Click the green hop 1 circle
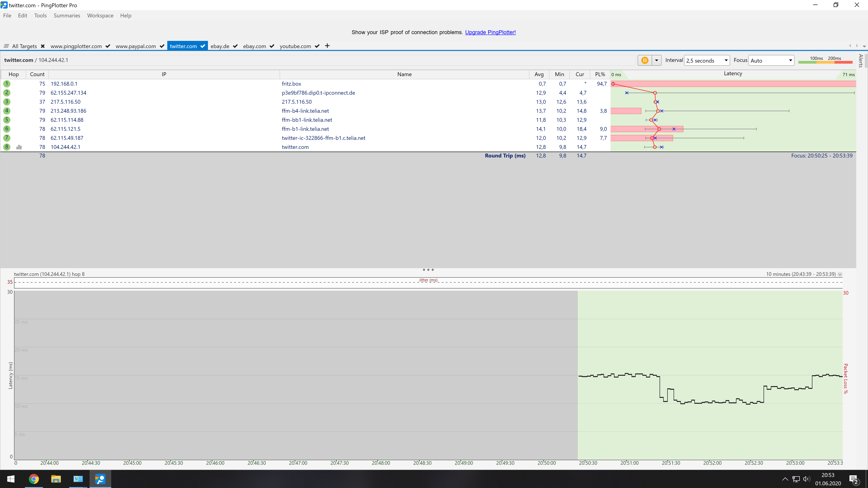This screenshot has height=488, width=868. (x=6, y=84)
